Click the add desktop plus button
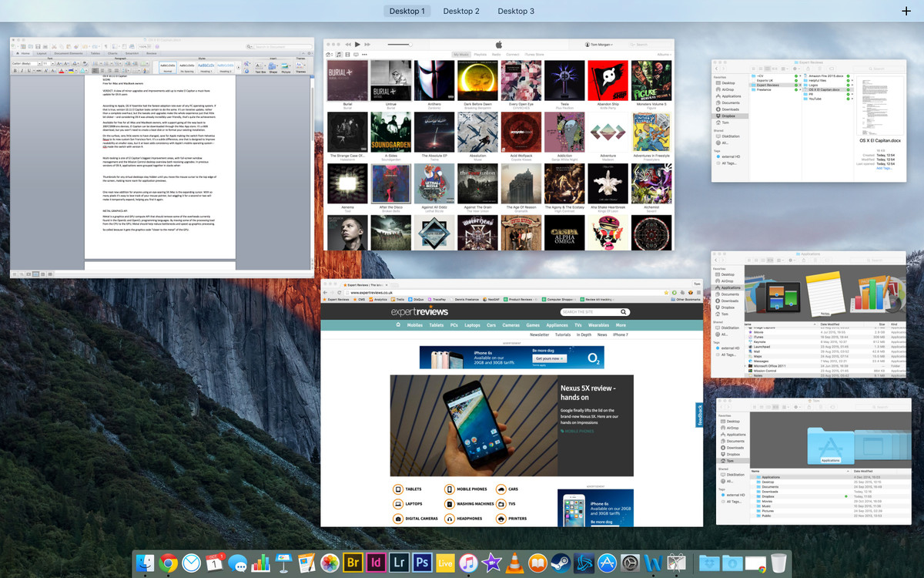This screenshot has width=924, height=578. [906, 11]
